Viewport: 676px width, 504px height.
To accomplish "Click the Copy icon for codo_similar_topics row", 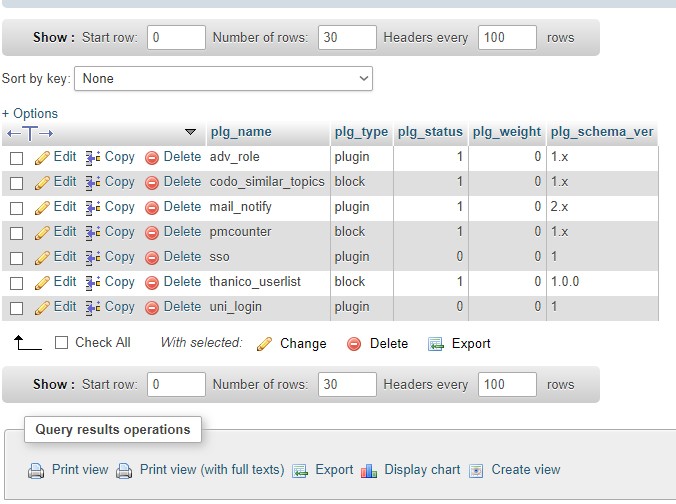I will [x=93, y=183].
